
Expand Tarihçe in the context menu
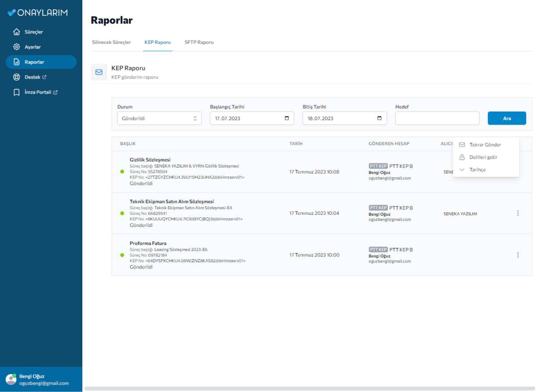pos(477,170)
